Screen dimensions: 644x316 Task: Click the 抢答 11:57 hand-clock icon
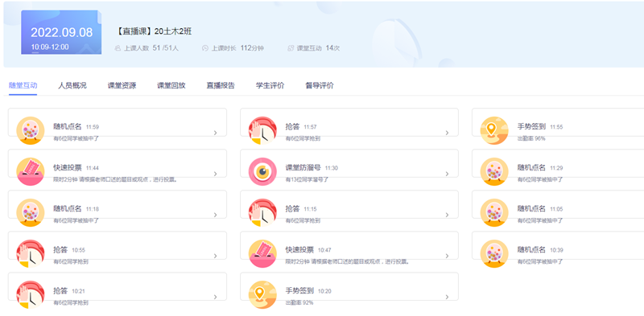(x=262, y=130)
